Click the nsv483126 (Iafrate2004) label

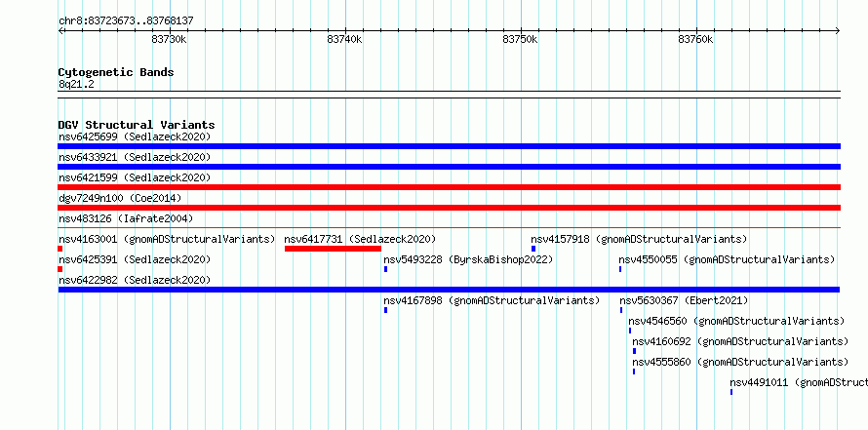click(126, 218)
